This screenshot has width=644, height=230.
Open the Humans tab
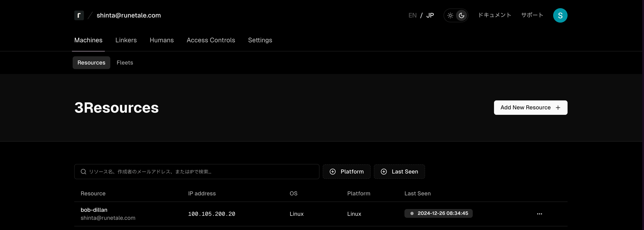point(161,40)
